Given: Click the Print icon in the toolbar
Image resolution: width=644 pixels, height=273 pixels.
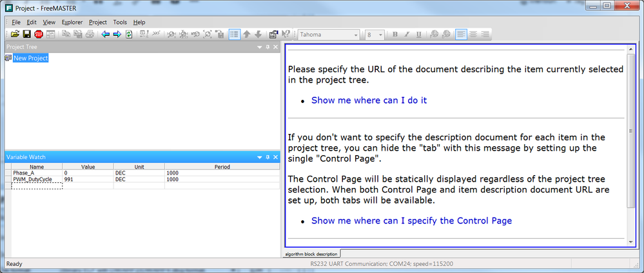Looking at the screenshot, I should pyautogui.click(x=90, y=35).
